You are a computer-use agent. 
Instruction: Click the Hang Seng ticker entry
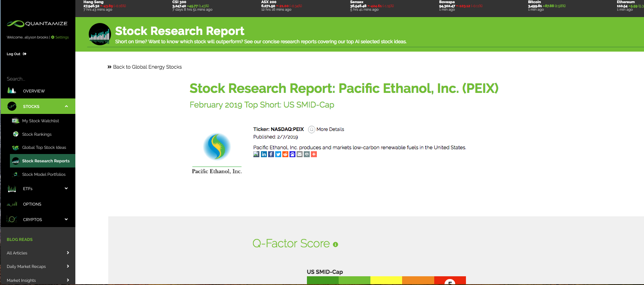(105, 6)
